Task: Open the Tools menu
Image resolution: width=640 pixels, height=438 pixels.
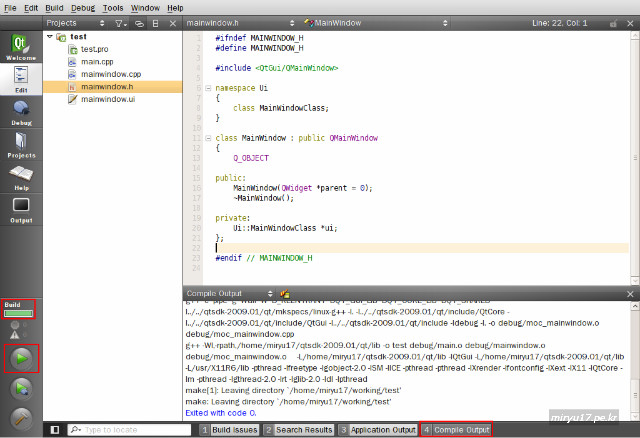Action: pyautogui.click(x=113, y=8)
